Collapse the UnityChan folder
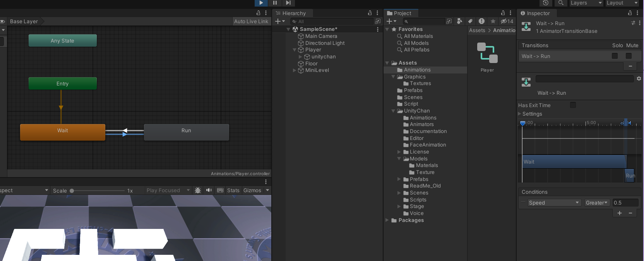 click(393, 111)
